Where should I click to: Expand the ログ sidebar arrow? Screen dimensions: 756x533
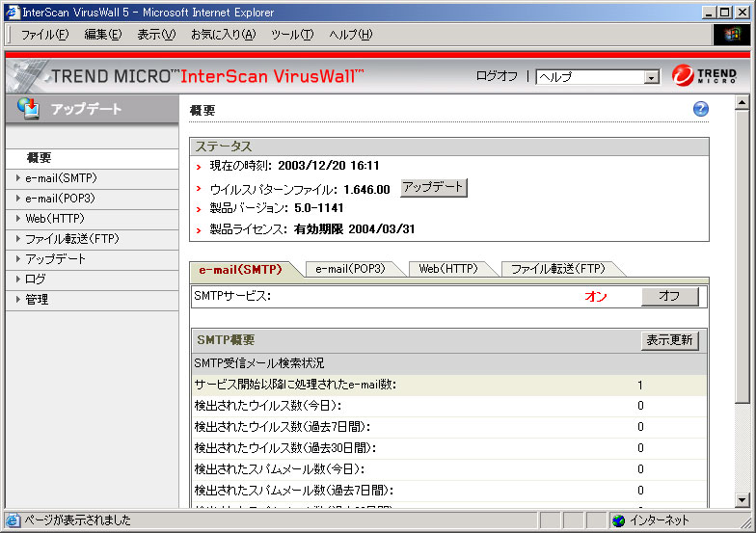click(17, 280)
